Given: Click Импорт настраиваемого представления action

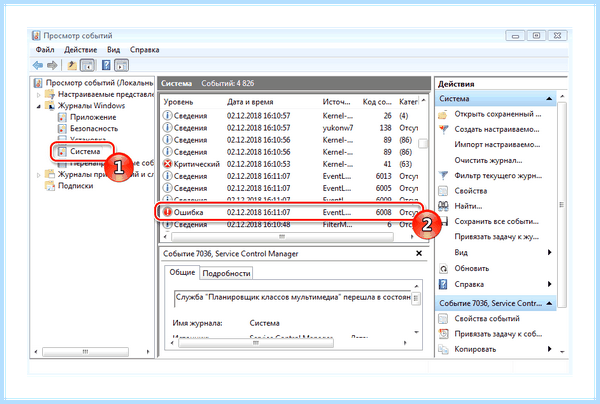Looking at the screenshot, I should click(497, 145).
